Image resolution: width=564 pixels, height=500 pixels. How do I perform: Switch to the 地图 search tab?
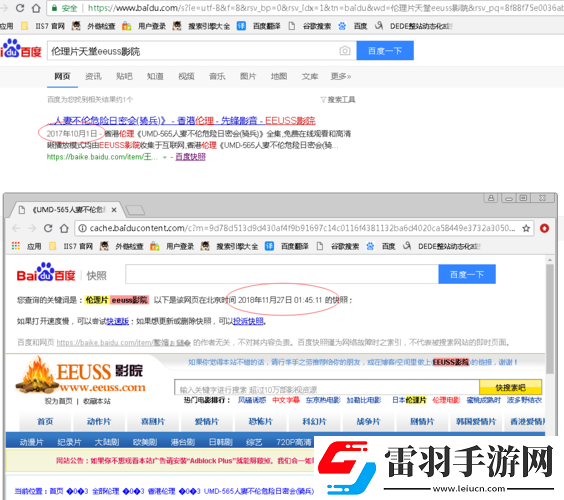pos(279,76)
